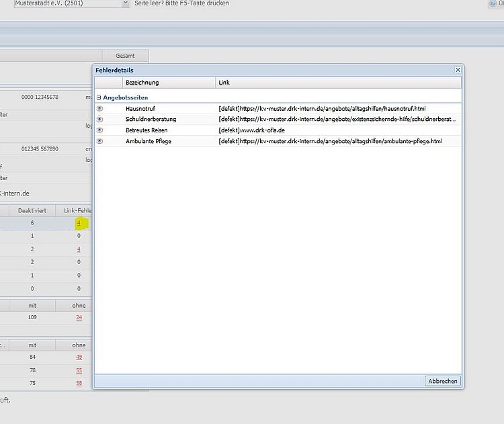Select the defective www.drk-ofla.de link cell
The image size is (504, 424).
[253, 130]
